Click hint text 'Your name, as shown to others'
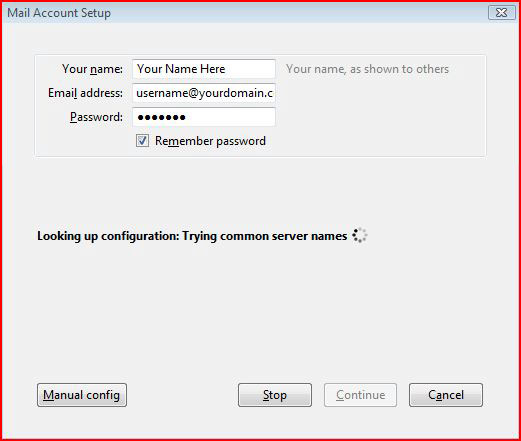 tap(367, 69)
